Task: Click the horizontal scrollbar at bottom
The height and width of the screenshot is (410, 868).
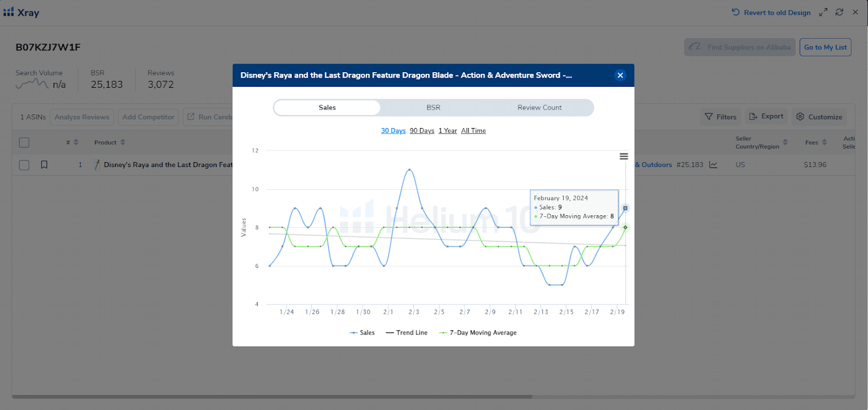Action: coord(272,396)
